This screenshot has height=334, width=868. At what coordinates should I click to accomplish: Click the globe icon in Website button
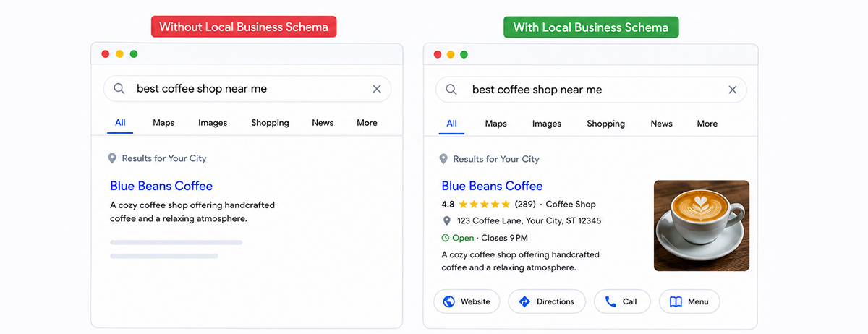coord(448,301)
